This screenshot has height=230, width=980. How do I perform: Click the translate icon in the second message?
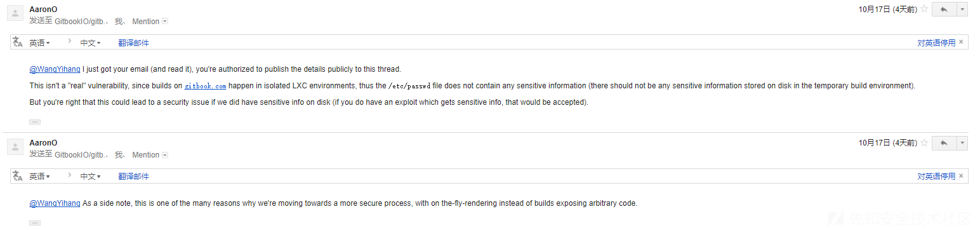[18, 176]
